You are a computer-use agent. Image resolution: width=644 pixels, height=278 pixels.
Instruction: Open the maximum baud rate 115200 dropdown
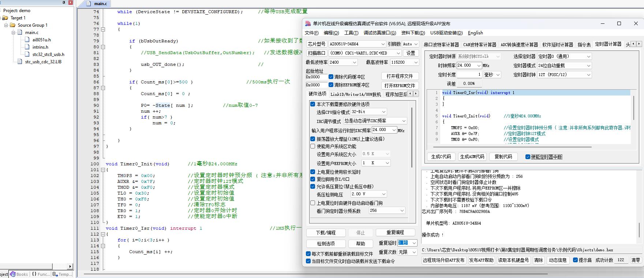click(404, 63)
